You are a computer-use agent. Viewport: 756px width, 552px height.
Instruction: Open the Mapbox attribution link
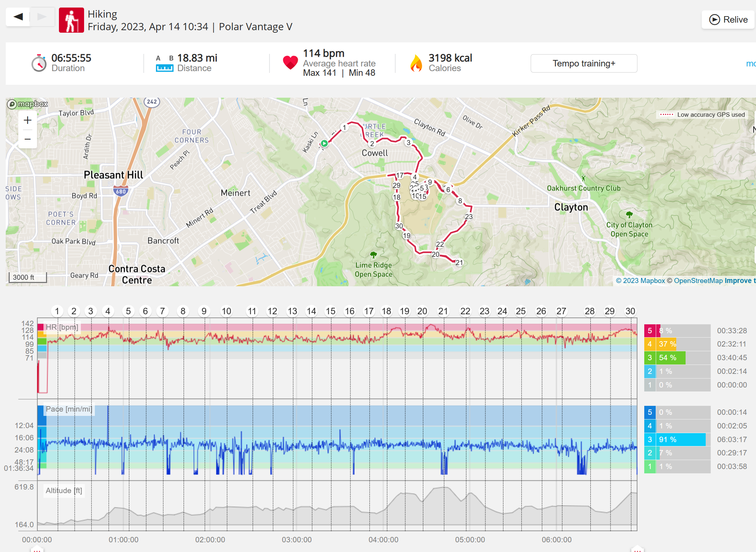pos(641,280)
